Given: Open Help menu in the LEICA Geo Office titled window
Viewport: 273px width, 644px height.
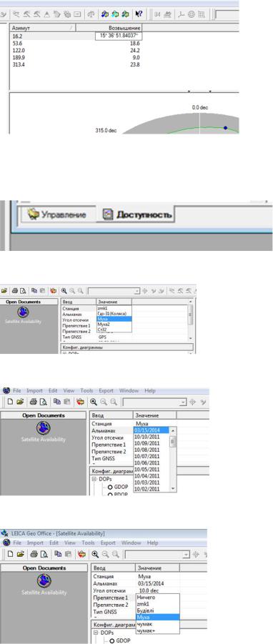Looking at the screenshot, I should click(x=152, y=543).
